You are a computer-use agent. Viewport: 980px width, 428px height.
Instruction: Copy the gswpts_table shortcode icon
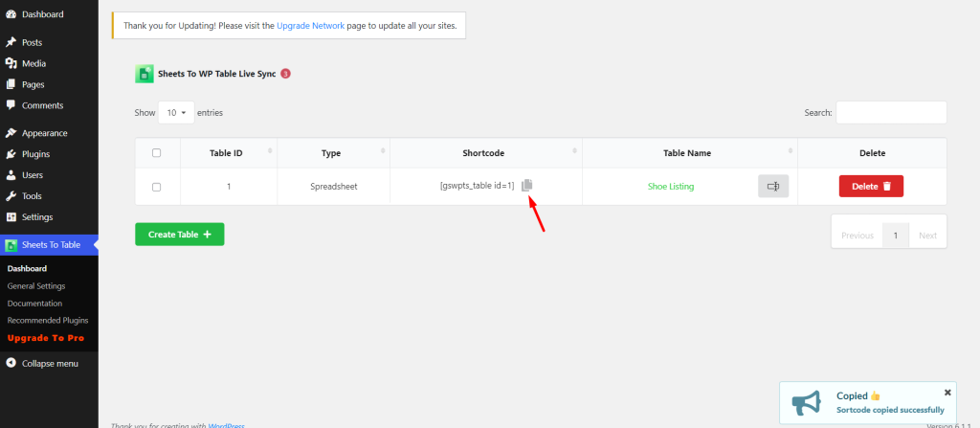[527, 185]
